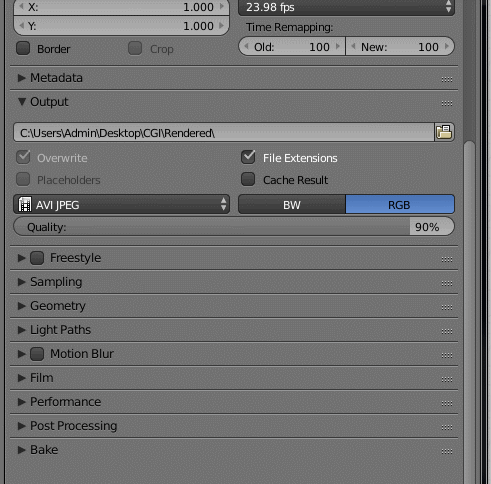Select the BW color mode
The height and width of the screenshot is (484, 491).
pyautogui.click(x=292, y=204)
